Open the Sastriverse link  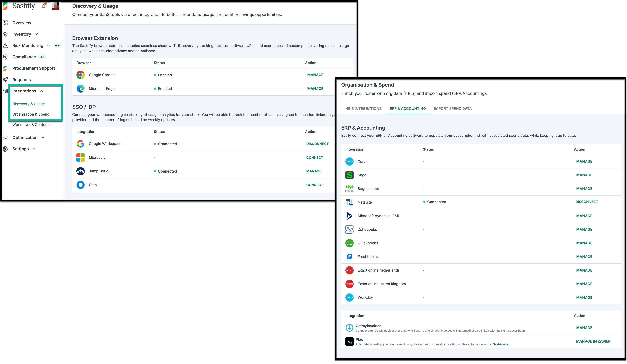pyautogui.click(x=500, y=344)
